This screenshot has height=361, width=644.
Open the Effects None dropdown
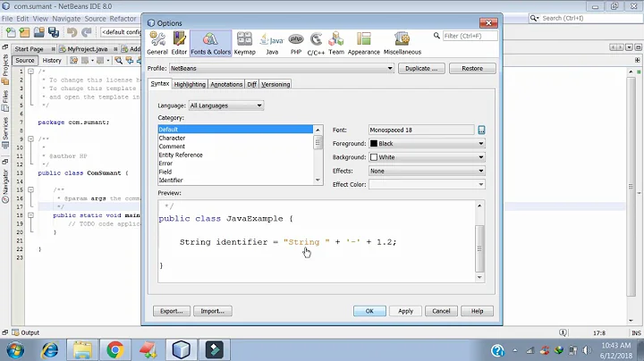427,171
